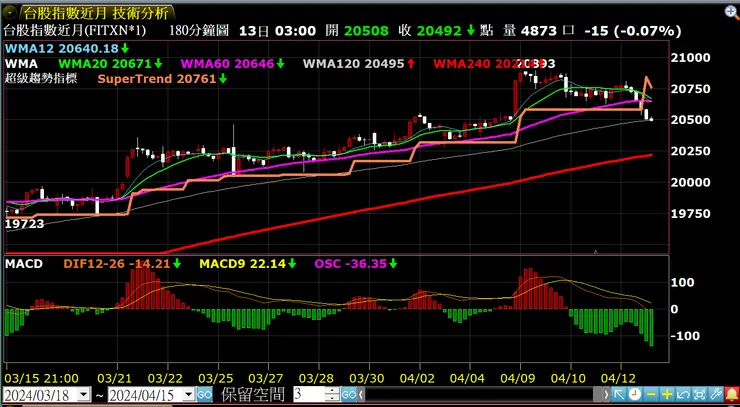Click the WMA12 20640.18 indicator label
The image size is (740, 407).
click(x=63, y=48)
